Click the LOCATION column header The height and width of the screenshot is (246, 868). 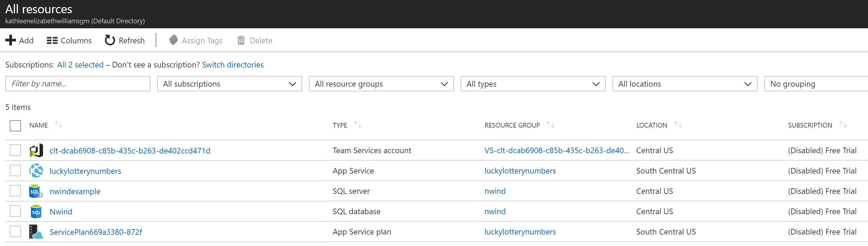click(x=652, y=126)
